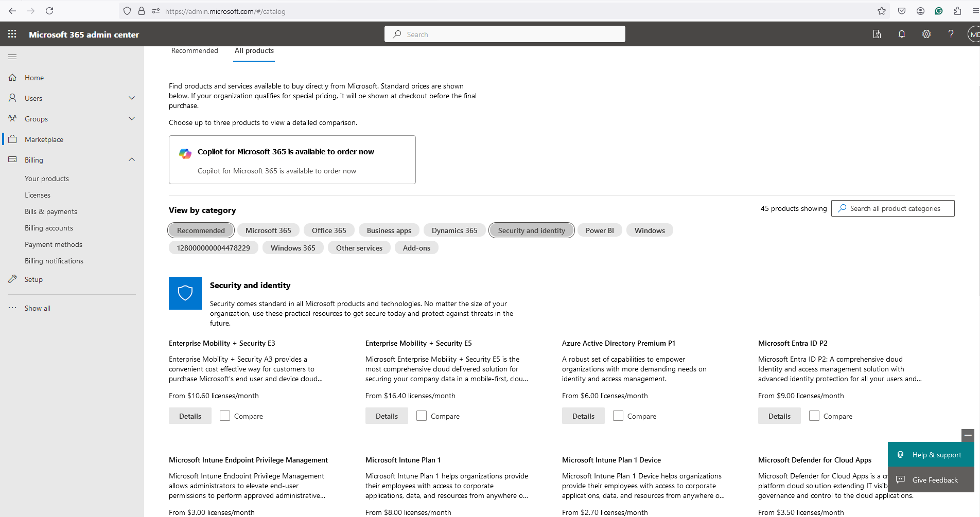Open help question mark icon

click(951, 34)
